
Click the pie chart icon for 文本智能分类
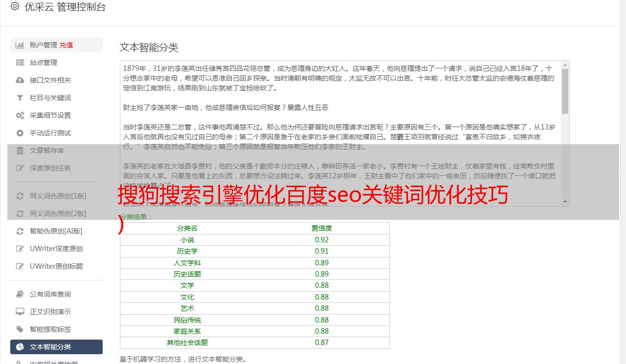point(20,347)
